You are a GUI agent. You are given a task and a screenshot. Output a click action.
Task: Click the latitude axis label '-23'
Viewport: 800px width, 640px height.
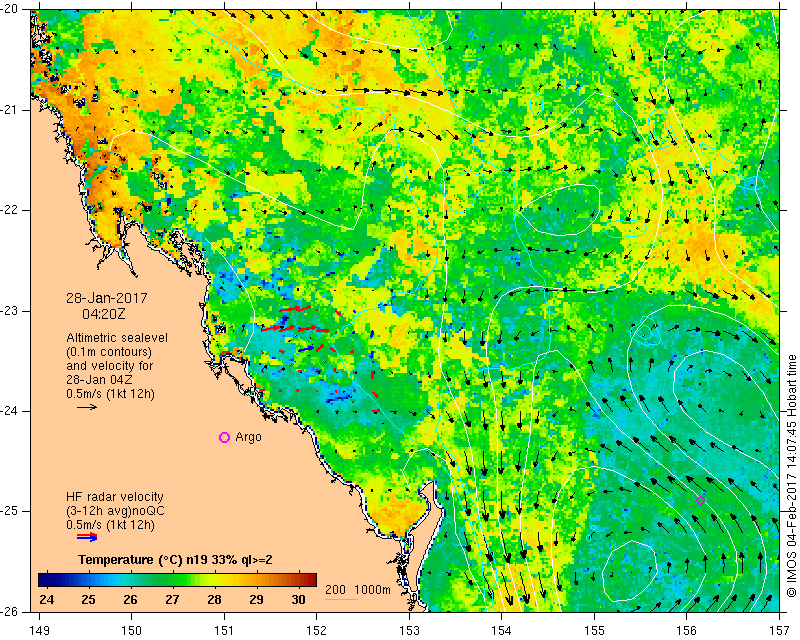point(9,311)
